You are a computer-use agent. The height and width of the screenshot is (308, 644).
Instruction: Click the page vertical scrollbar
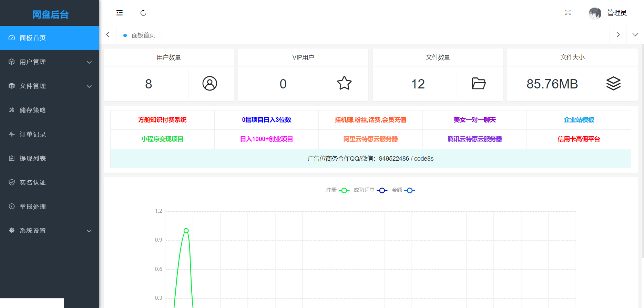click(643, 151)
